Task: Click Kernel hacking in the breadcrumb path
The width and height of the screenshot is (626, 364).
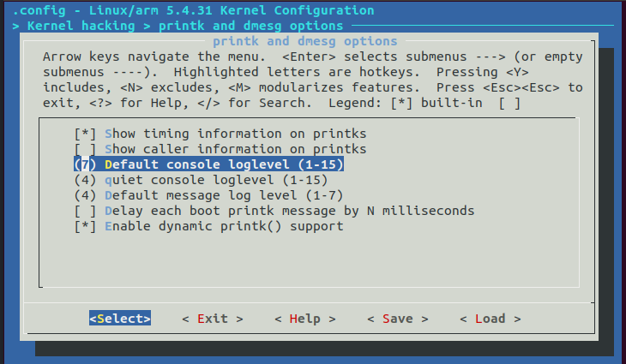Action: (x=81, y=26)
